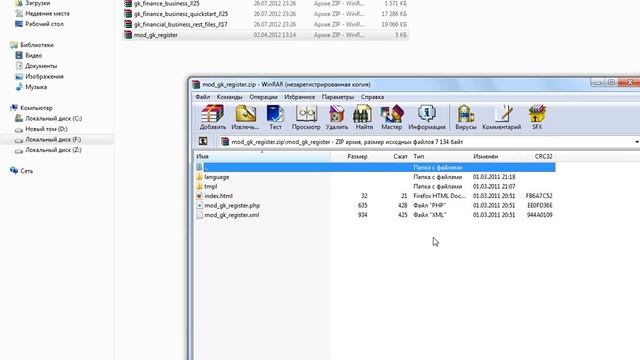
Task: Open Библиотеки in Explorer sidebar
Action: pyautogui.click(x=37, y=45)
